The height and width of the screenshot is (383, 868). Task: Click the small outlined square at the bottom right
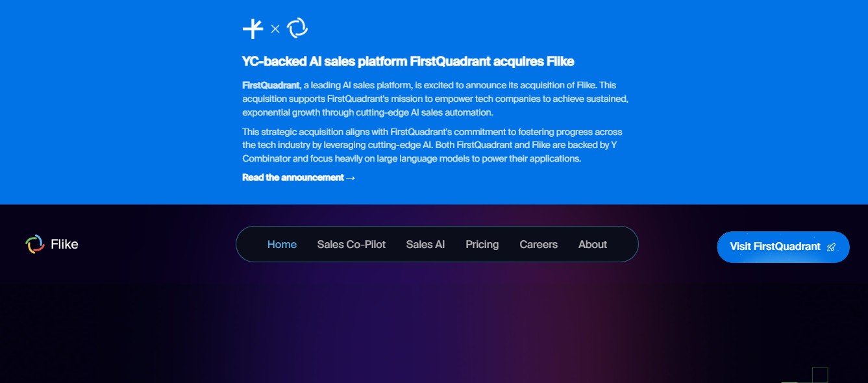(820, 375)
